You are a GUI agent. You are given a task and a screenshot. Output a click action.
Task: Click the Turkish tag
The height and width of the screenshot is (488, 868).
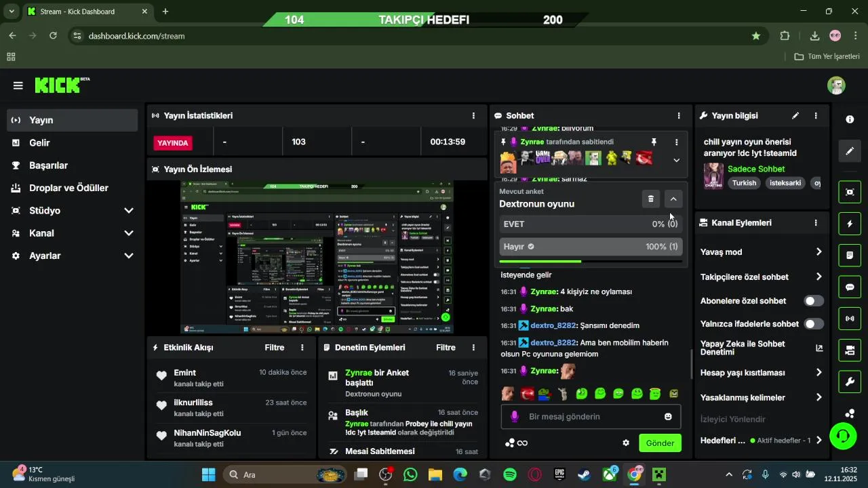tap(744, 183)
